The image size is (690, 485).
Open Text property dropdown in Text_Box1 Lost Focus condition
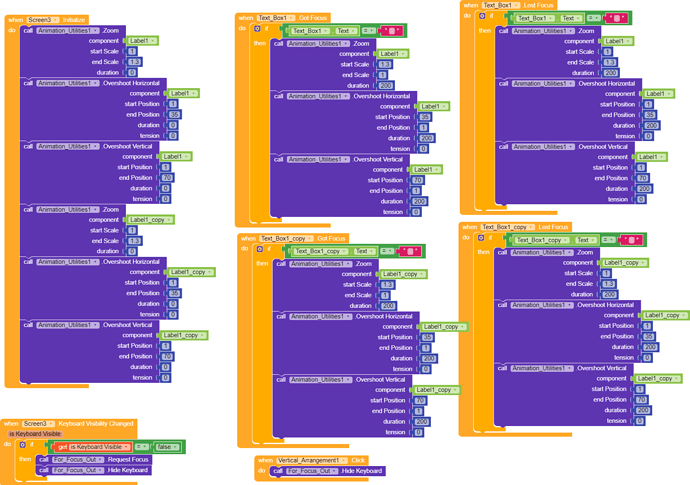point(571,18)
